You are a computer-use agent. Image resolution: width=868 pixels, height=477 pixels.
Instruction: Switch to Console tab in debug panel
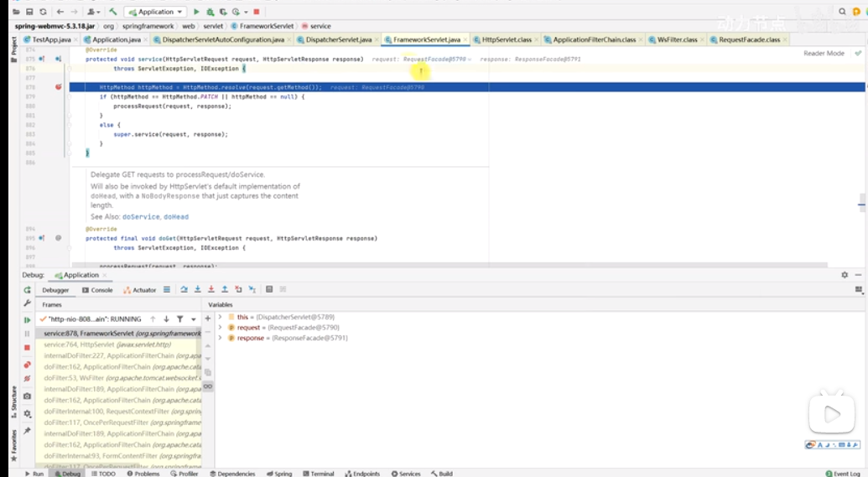click(x=97, y=290)
